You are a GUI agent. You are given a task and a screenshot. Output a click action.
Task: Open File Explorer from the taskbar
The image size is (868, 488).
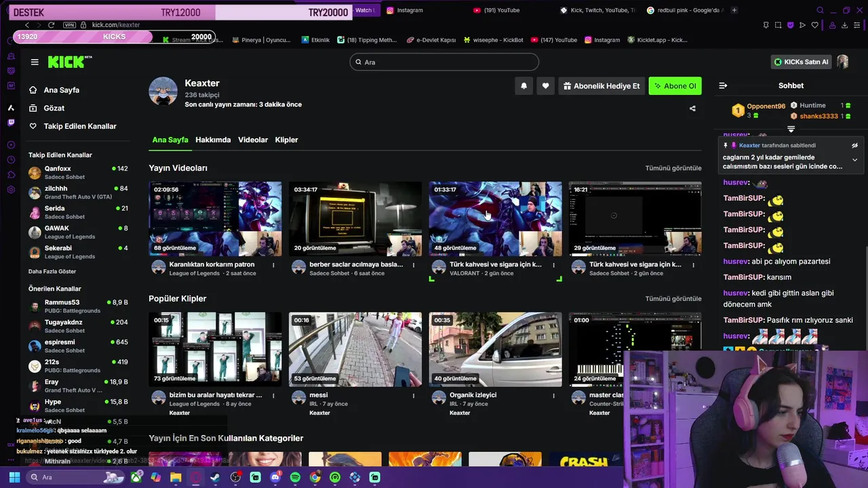pos(176,477)
